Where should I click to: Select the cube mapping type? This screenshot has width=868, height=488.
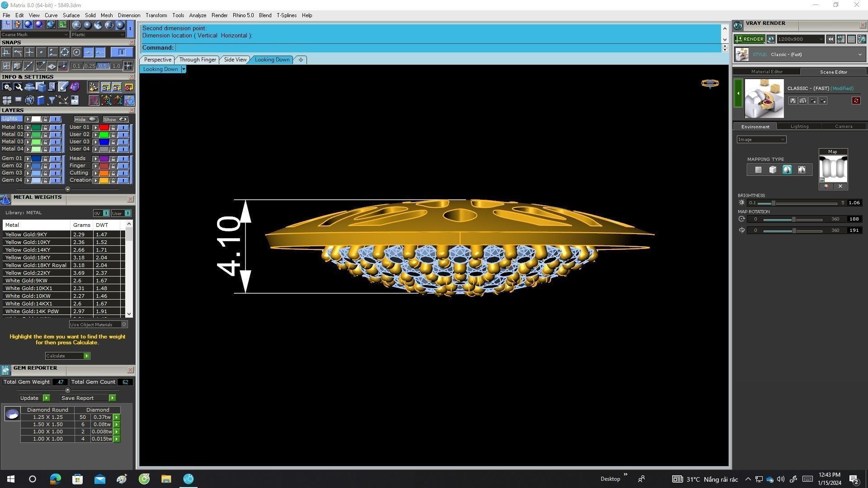coord(773,170)
